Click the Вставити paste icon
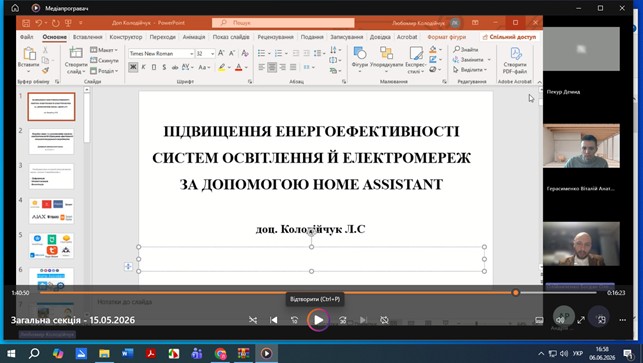The height and width of the screenshot is (363, 643). [29, 54]
